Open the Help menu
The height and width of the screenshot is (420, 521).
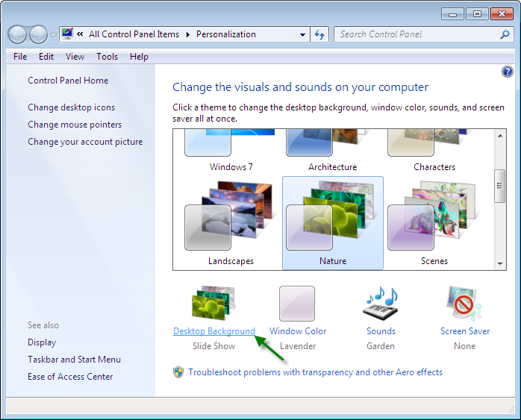(139, 57)
